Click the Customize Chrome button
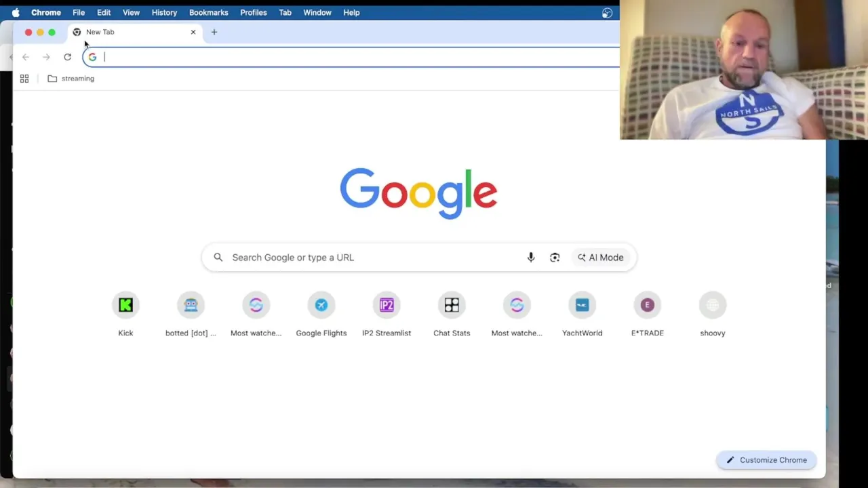The height and width of the screenshot is (488, 868). click(x=766, y=460)
